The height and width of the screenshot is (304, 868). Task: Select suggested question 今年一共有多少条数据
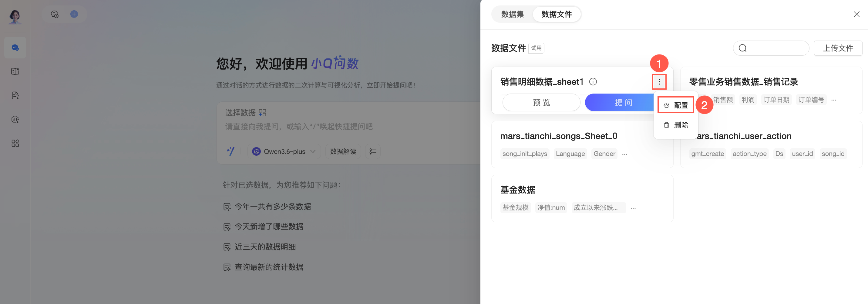coord(267,207)
